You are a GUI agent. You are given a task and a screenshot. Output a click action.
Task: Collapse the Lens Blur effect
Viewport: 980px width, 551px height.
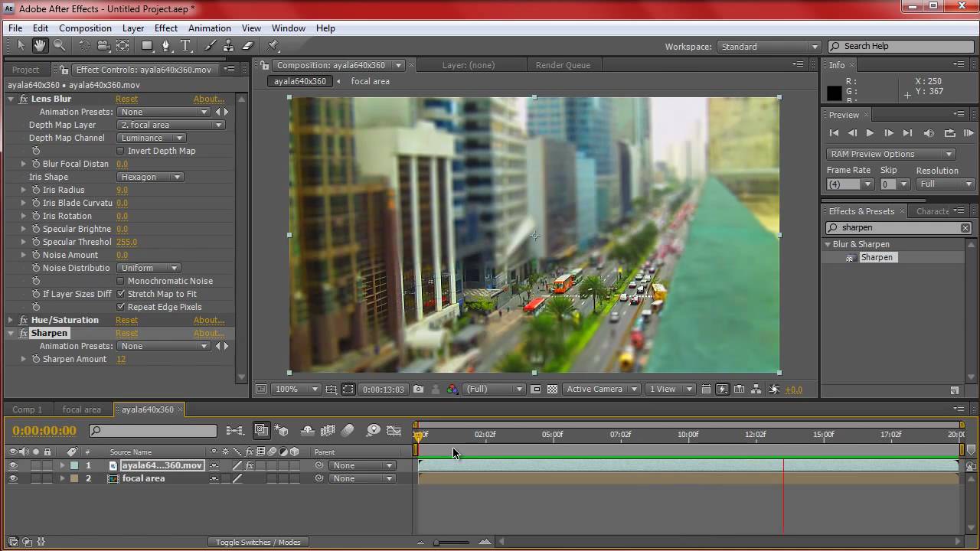11,99
